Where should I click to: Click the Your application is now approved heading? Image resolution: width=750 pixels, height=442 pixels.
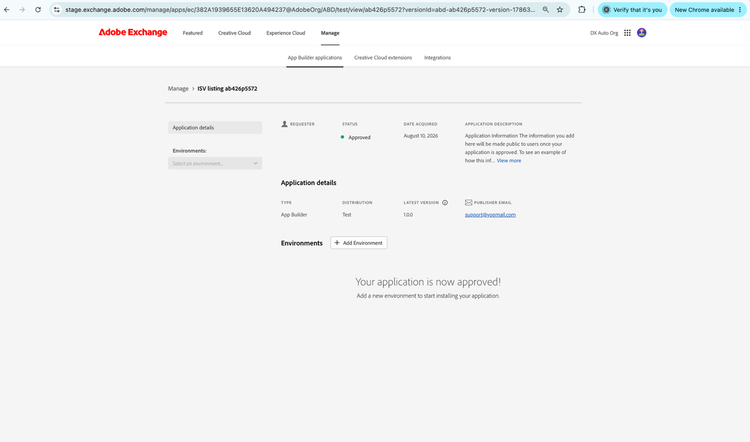[428, 282]
